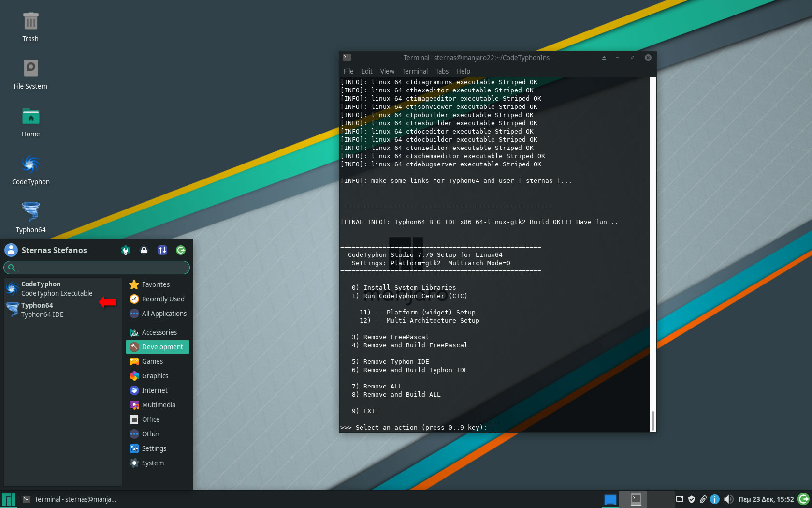Viewport: 812px width, 508px height.
Task: Click the switch user icon in menu
Action: click(162, 250)
